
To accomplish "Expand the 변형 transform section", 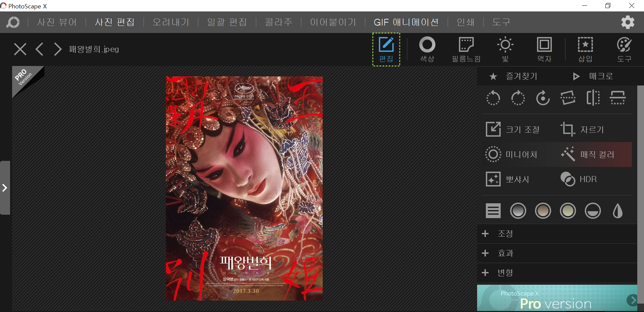I will tap(557, 273).
